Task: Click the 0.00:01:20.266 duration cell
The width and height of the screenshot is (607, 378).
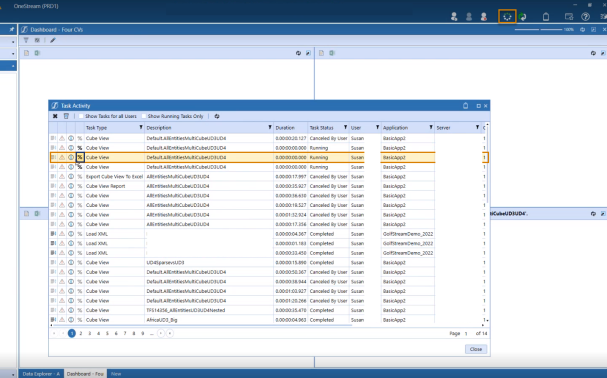Action: (x=291, y=301)
